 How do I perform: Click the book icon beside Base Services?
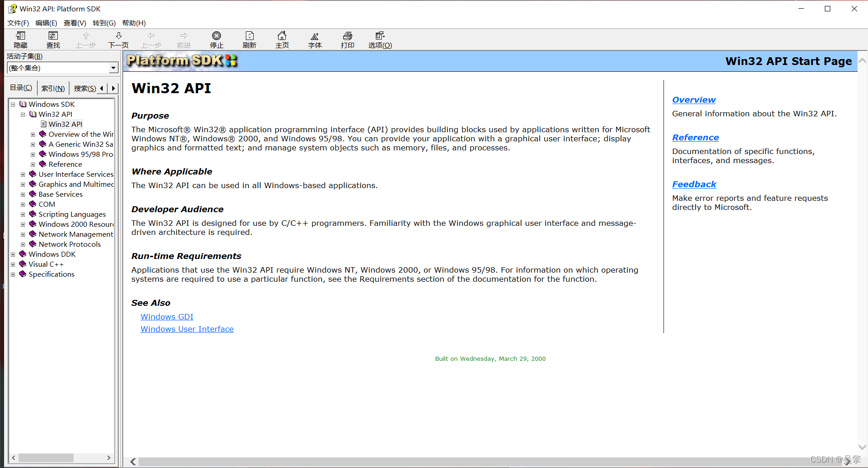click(33, 194)
